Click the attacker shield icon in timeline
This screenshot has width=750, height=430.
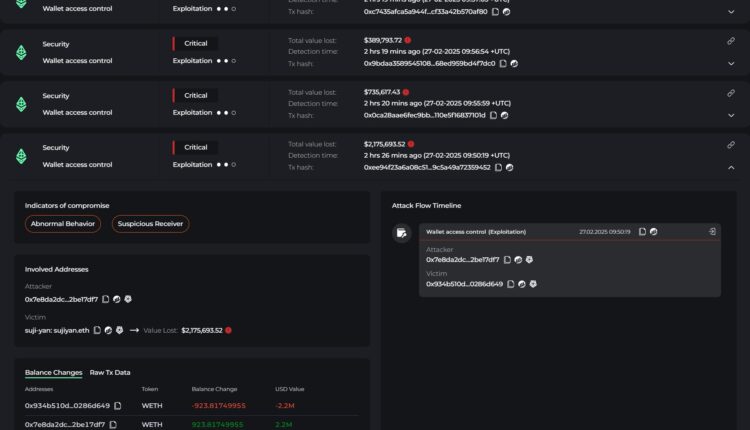point(529,259)
